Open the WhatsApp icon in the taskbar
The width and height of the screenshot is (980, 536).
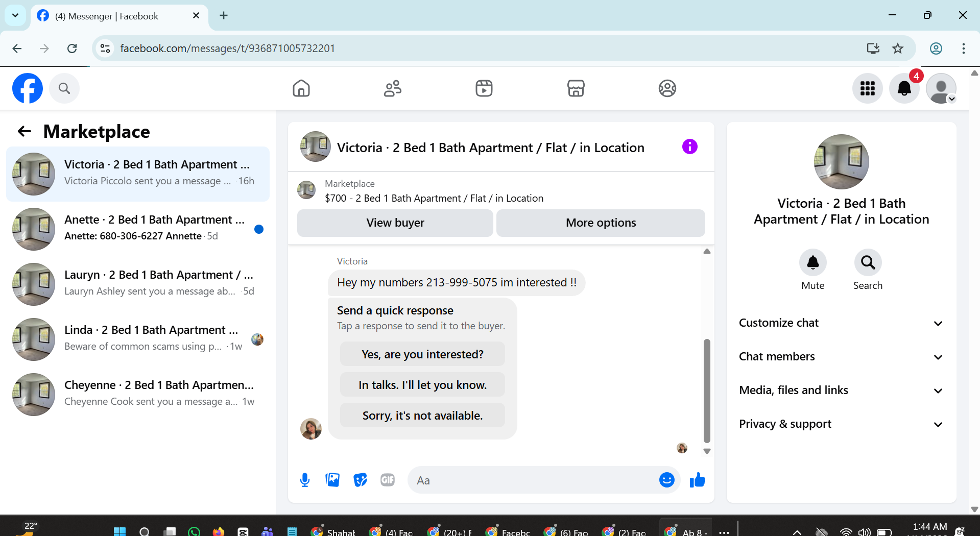click(x=194, y=531)
